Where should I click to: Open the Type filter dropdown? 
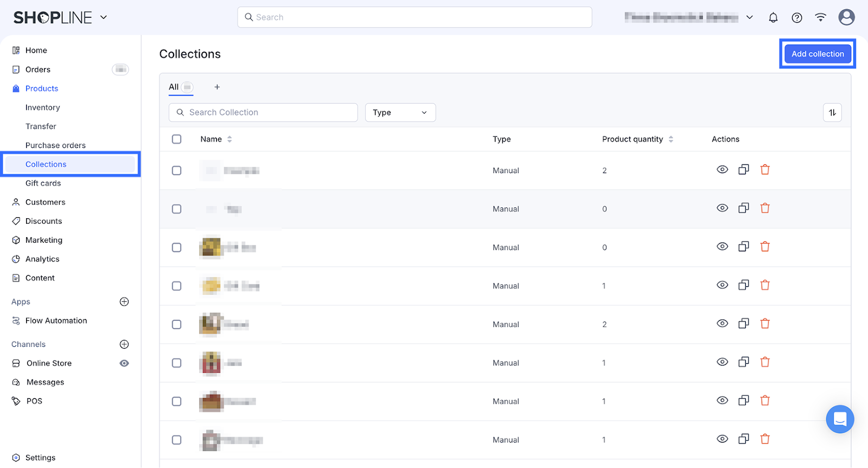pos(400,112)
